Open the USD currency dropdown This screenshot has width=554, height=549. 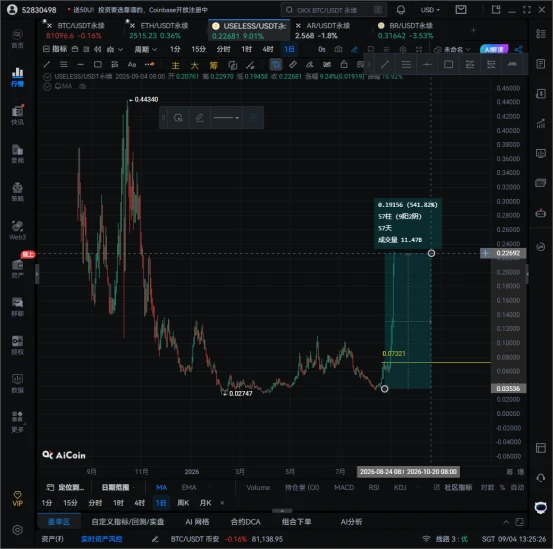click(430, 10)
